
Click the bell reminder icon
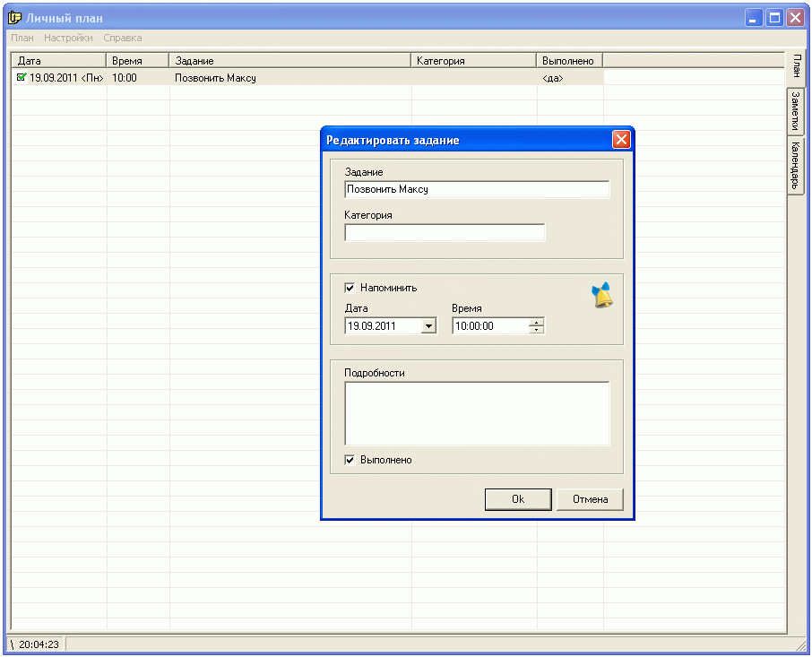(x=602, y=295)
